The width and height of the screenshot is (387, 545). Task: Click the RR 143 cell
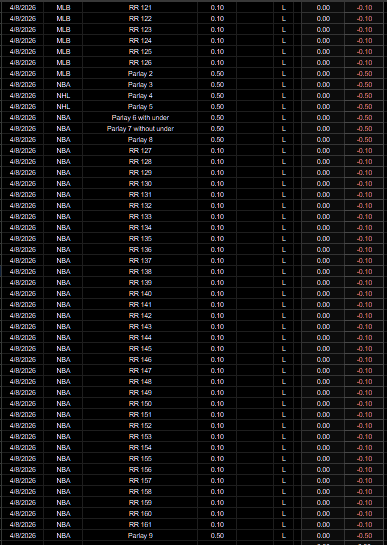click(140, 327)
